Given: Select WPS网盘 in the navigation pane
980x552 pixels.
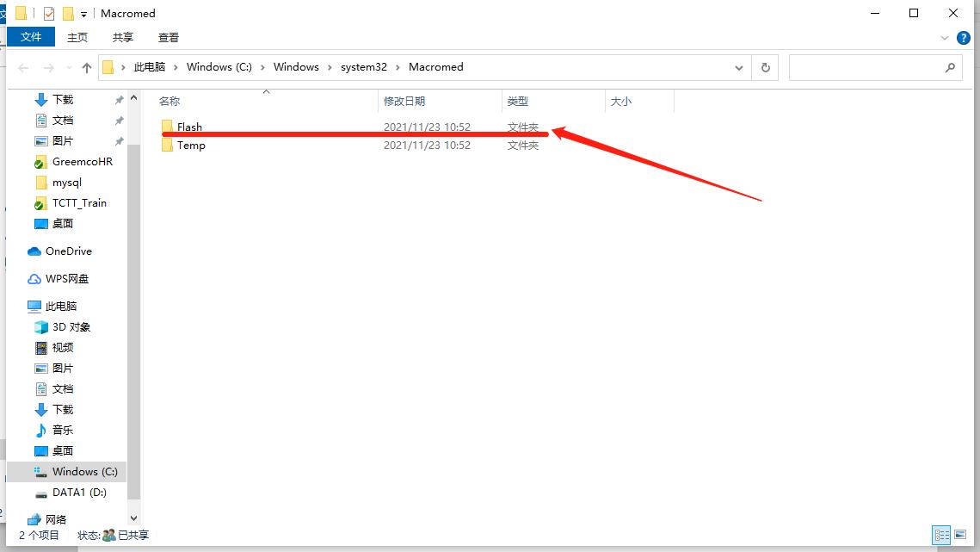Looking at the screenshot, I should (x=67, y=278).
